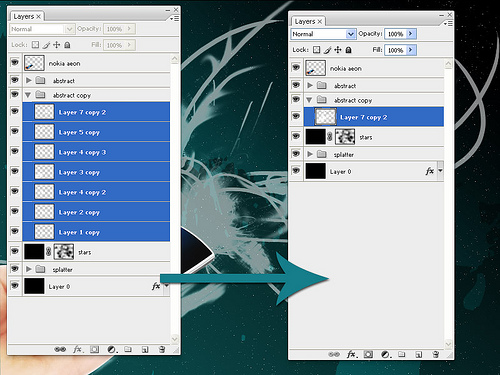Click nokia aeon thumbnail in right panel
This screenshot has height=375, width=500.
315,68
